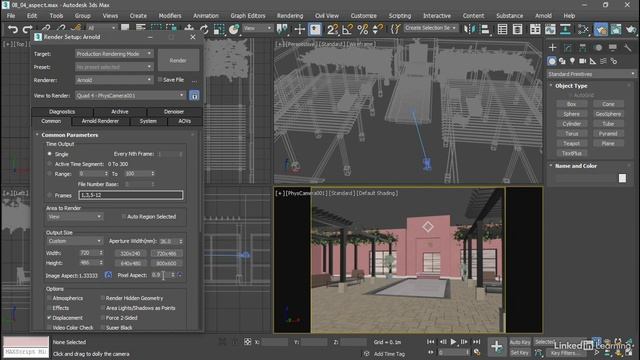Open the Create command panel tab
640x360 pixels.
click(552, 48)
